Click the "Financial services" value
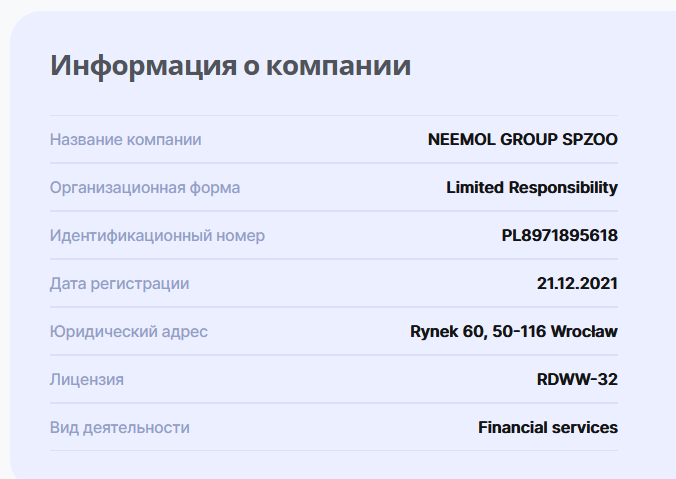 [548, 428]
